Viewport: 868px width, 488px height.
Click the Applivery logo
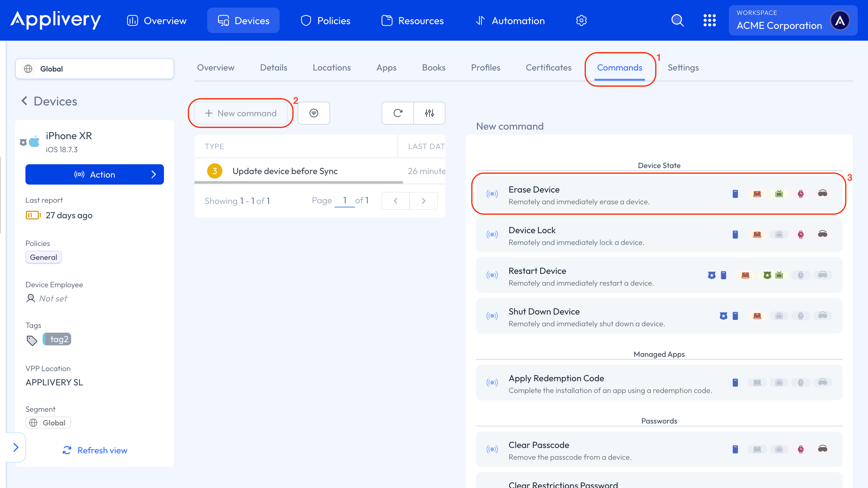click(56, 20)
